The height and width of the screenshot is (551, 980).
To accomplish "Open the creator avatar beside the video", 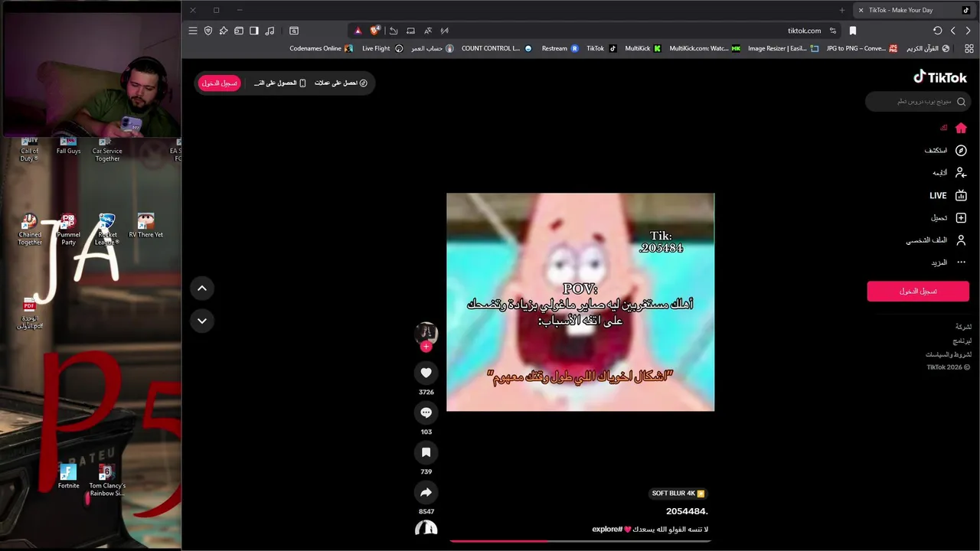I will coord(426,332).
